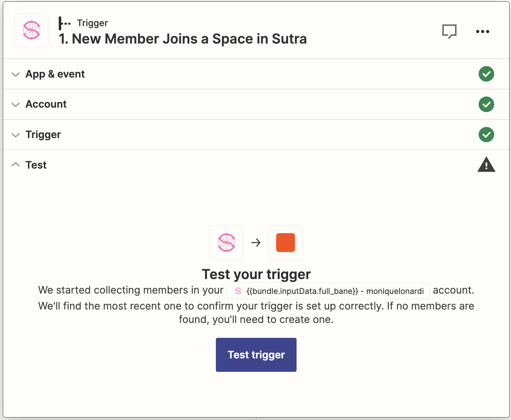Expand the Account section chevron
The width and height of the screenshot is (511, 420).
(x=16, y=104)
